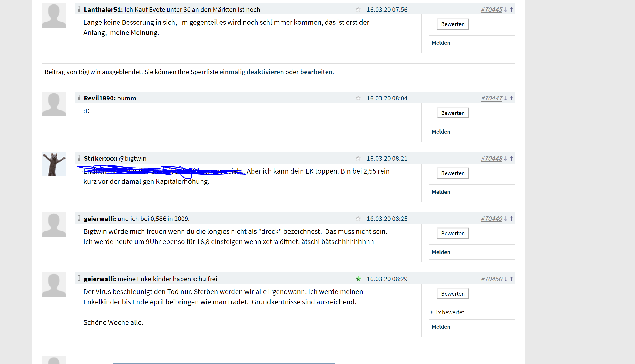Click down arrow beside #70450
Screen dimensions: 635x364
[506, 279]
